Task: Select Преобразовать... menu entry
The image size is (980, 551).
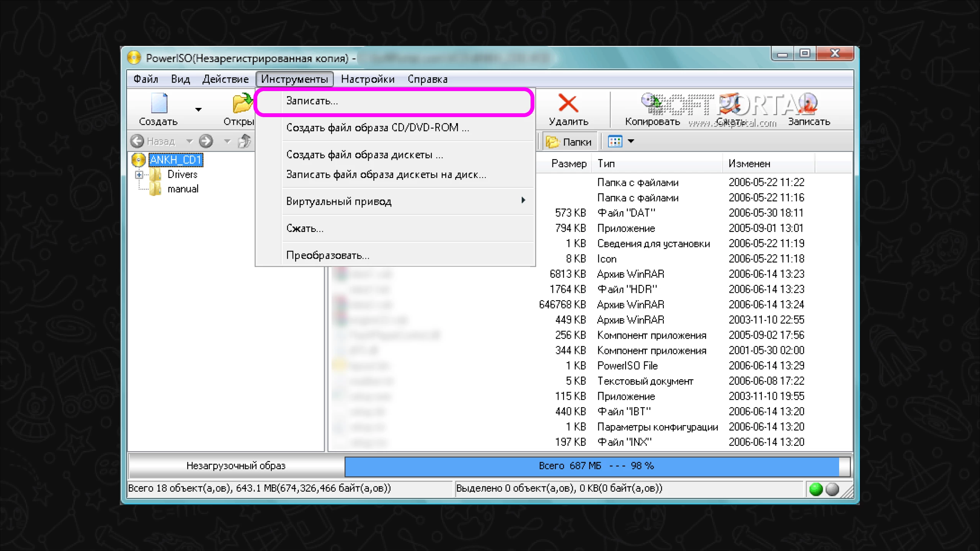Action: [x=328, y=255]
